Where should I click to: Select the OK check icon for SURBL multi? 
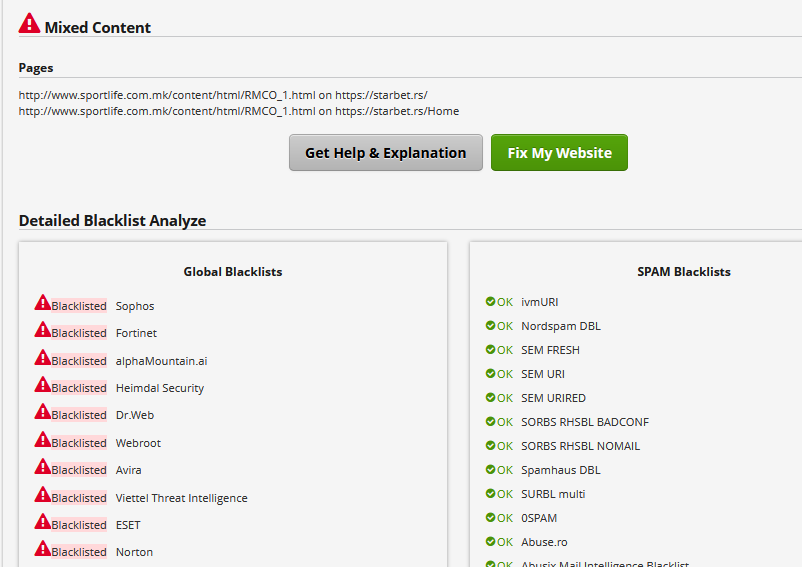pos(490,493)
